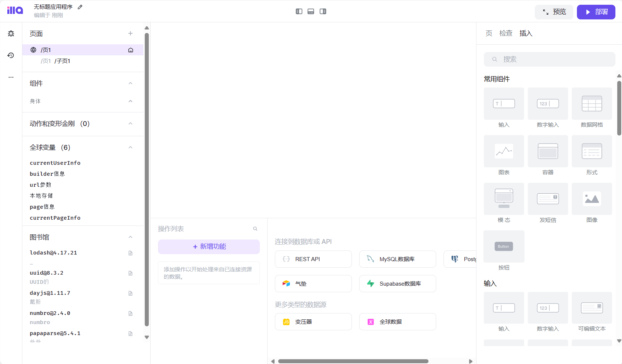Click the illa logo icon
Viewport: 622px width, 364px height.
15,10
